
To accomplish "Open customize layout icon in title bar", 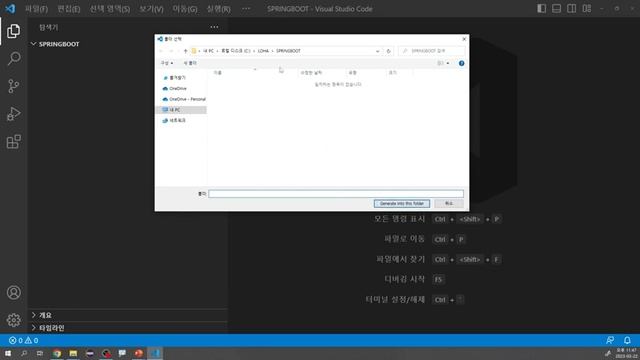I will point(587,9).
